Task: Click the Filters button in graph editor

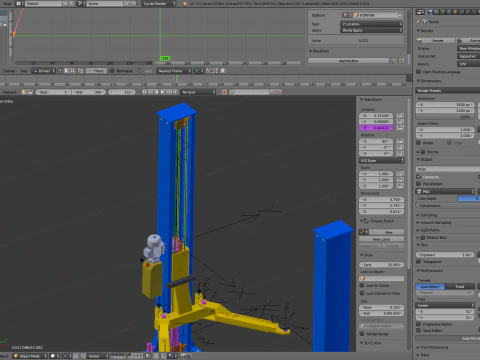Action: point(96,71)
